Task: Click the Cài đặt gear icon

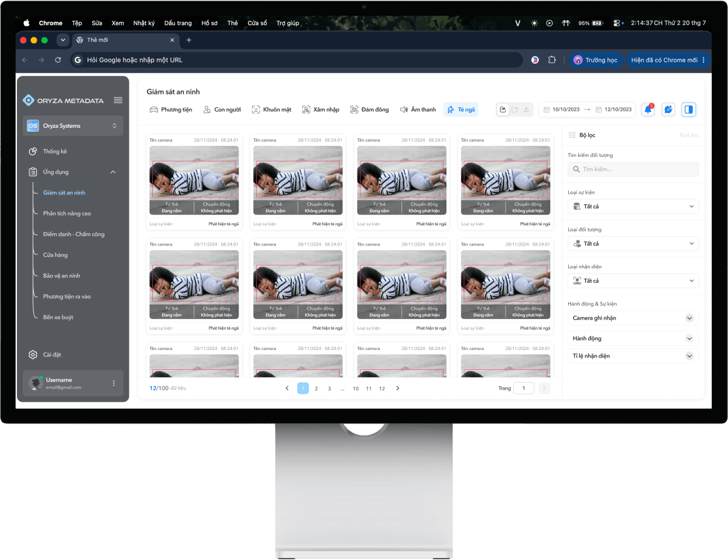Action: (33, 355)
